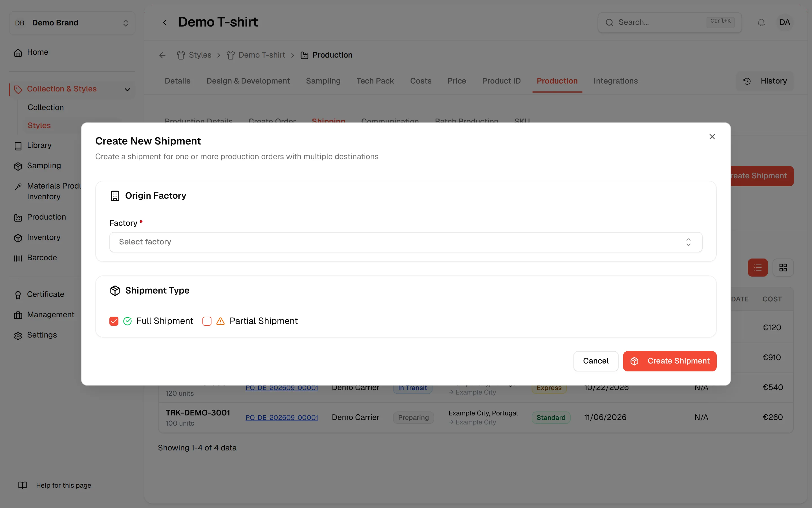Open the Demo Brand switcher dropdown
This screenshot has width=812, height=508.
pos(72,23)
